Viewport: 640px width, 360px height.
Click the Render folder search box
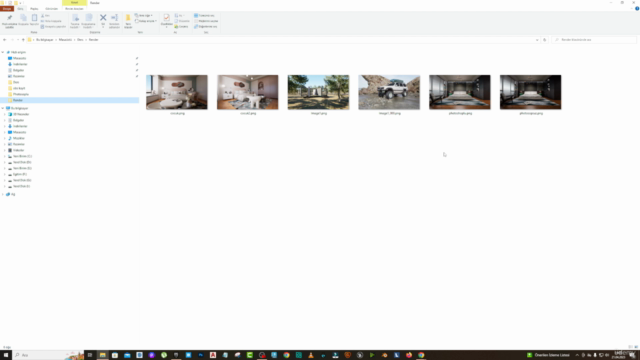(x=594, y=40)
